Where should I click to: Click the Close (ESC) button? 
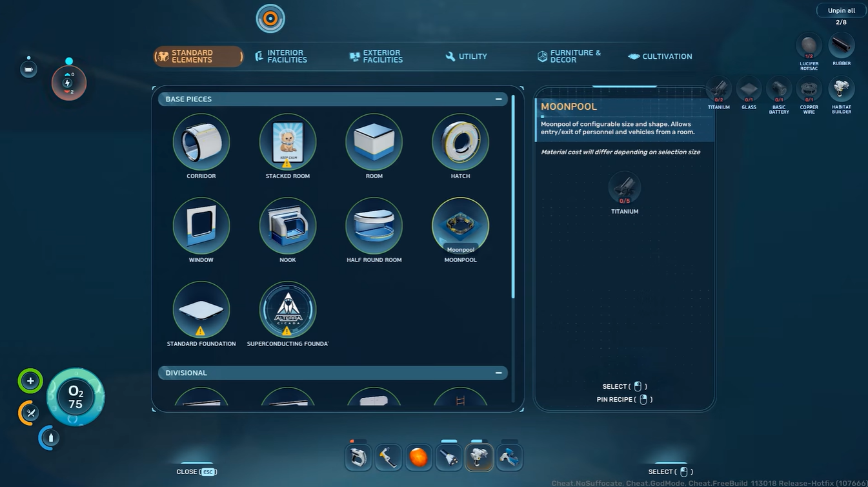pos(196,472)
